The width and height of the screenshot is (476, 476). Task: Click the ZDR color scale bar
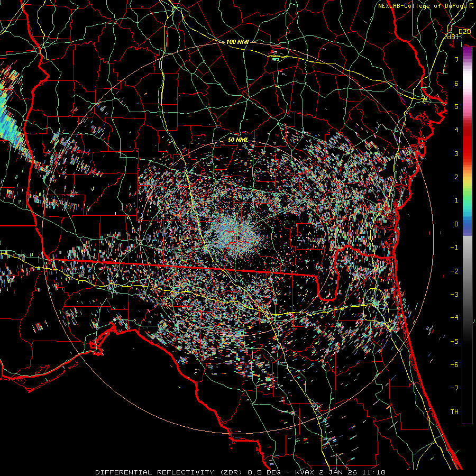pyautogui.click(x=467, y=235)
